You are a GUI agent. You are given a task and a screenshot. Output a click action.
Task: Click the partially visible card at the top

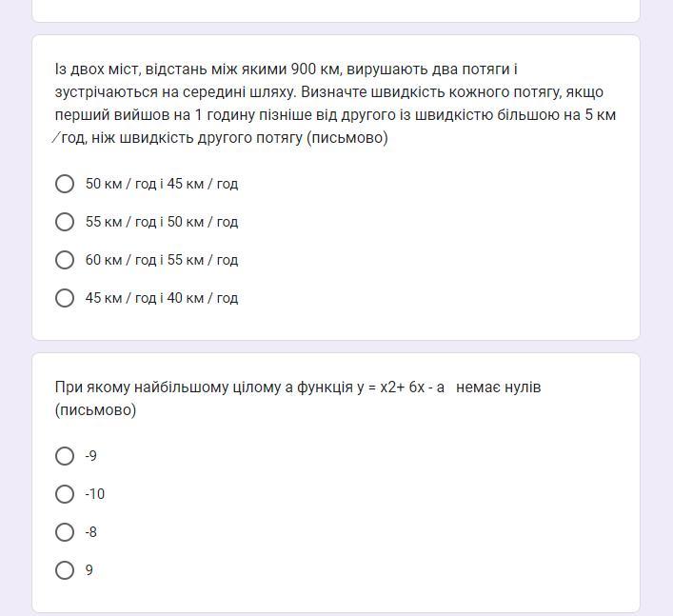tap(335, 10)
